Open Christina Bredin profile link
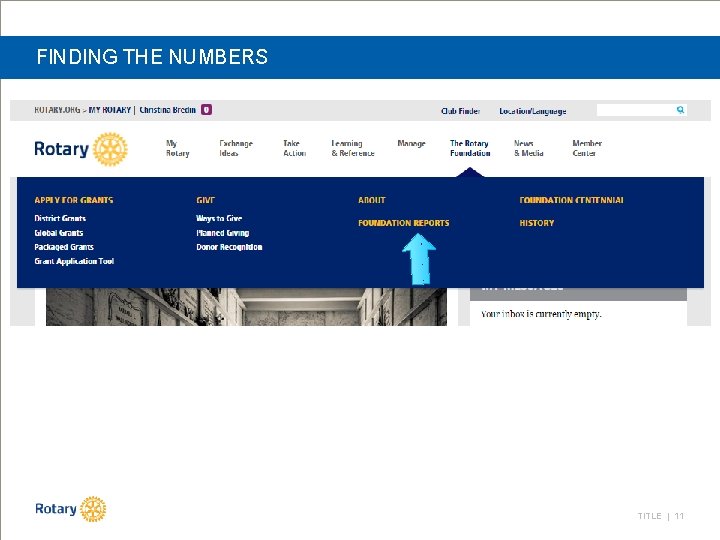 pyautogui.click(x=168, y=110)
